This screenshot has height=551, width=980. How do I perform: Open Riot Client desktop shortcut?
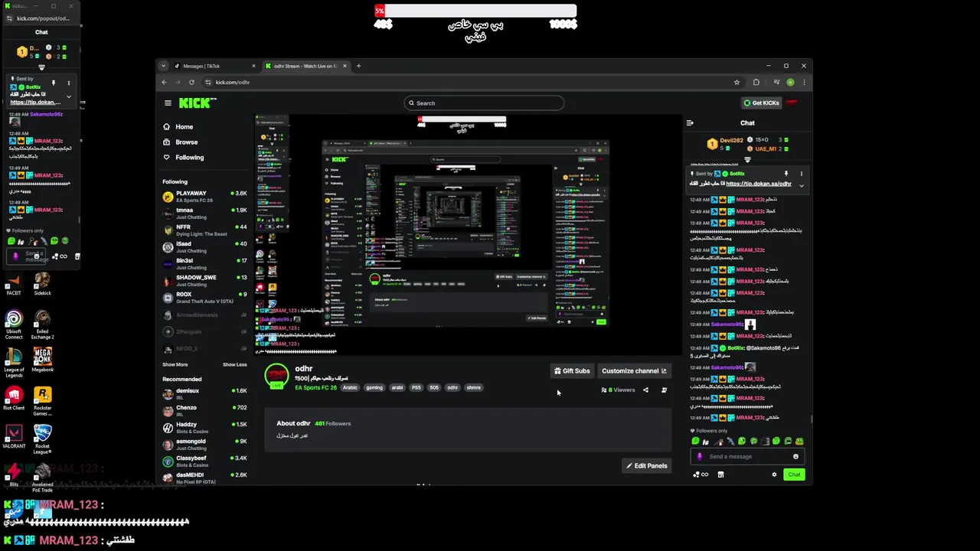click(14, 399)
